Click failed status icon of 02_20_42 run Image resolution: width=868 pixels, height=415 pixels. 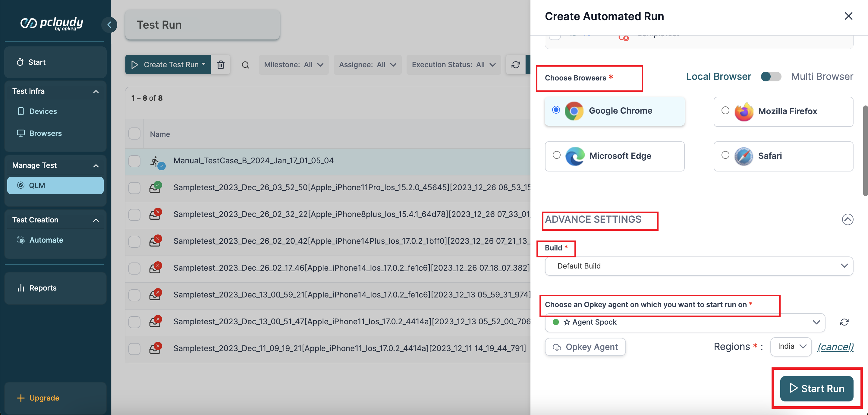point(155,241)
